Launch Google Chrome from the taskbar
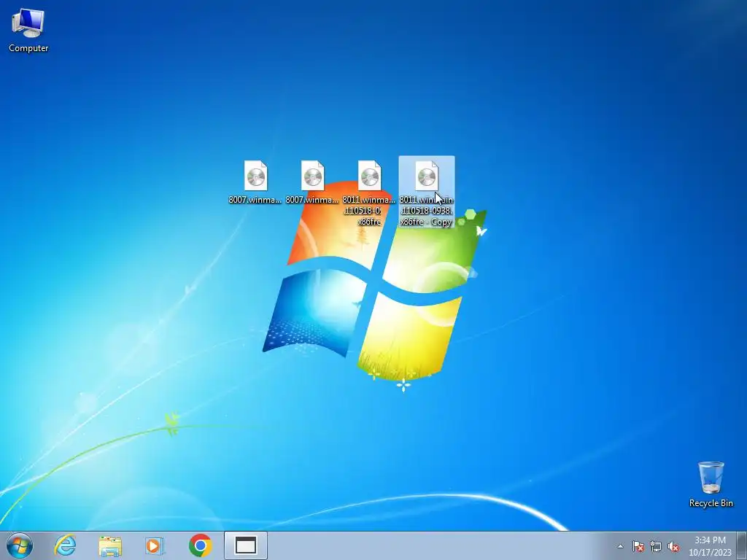 pyautogui.click(x=200, y=545)
